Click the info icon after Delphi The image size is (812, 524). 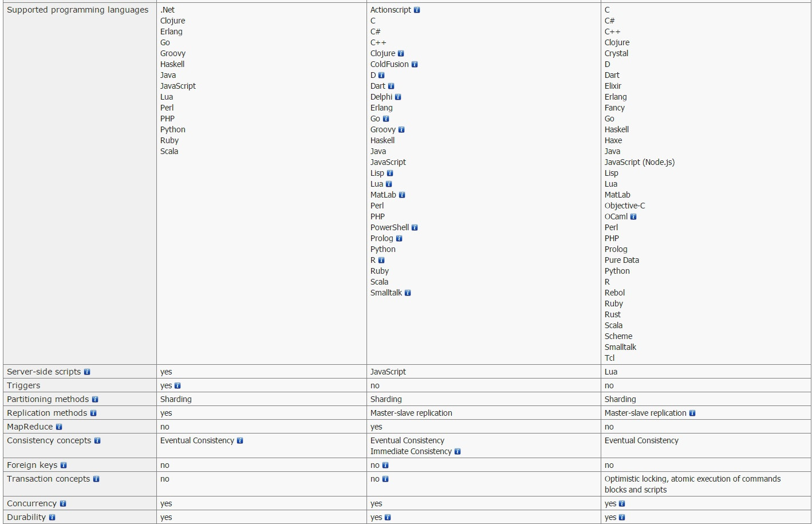click(398, 97)
